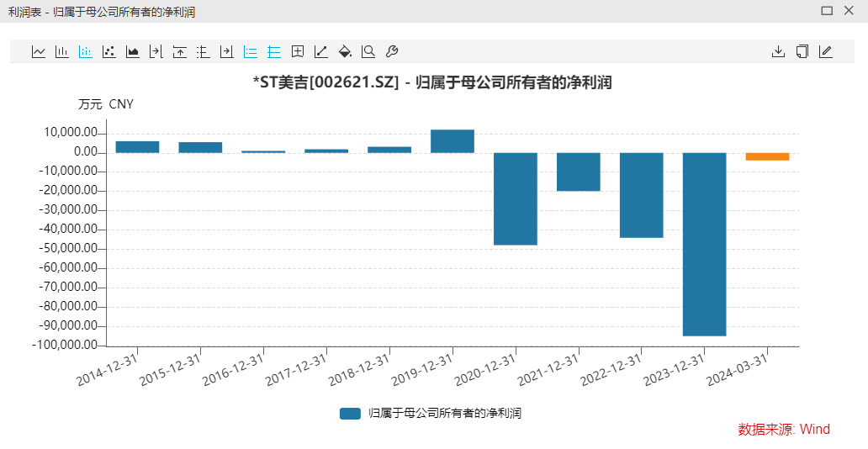Screen dimensions: 868x449
Task: Select the highlighted dotted-bar column chart icon
Action: [x=85, y=51]
